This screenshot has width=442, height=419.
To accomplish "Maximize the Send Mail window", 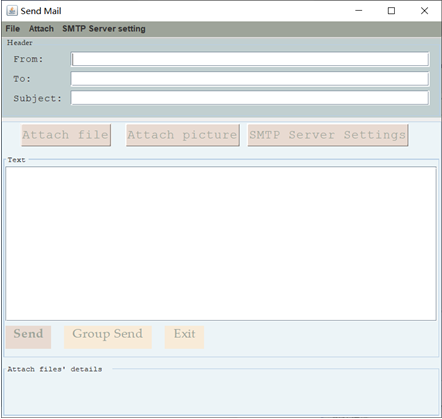I will click(391, 11).
